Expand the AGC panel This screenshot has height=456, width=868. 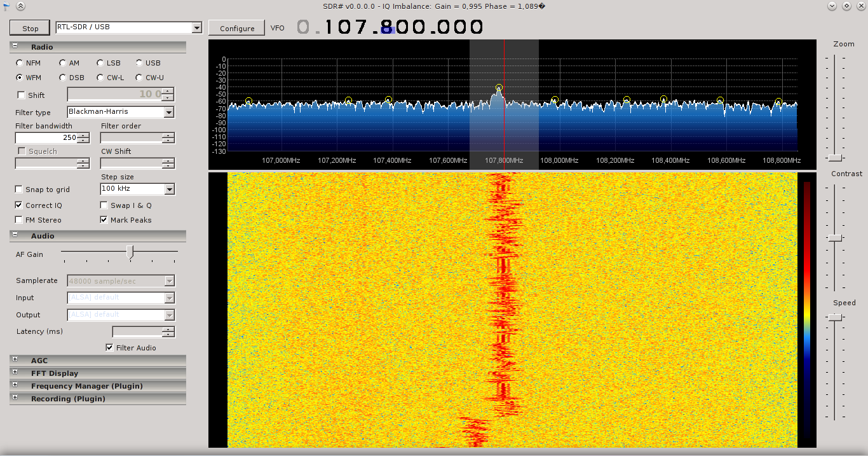tap(14, 360)
